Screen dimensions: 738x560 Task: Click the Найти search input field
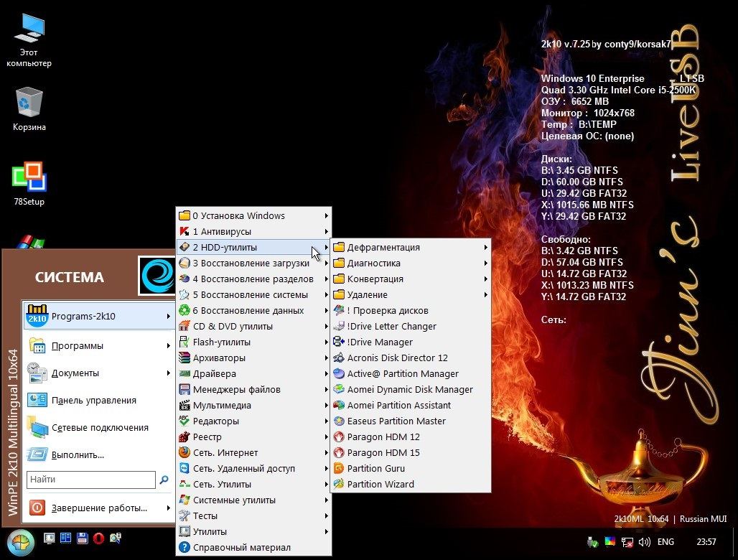click(91, 480)
